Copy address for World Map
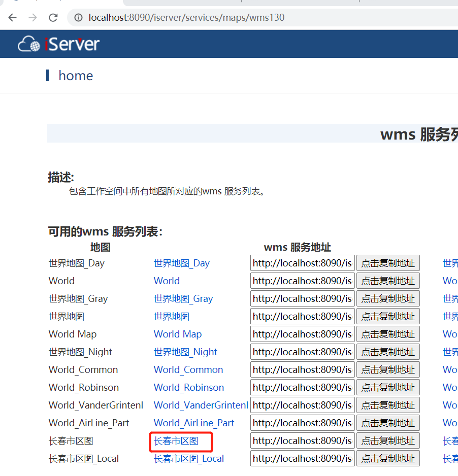Image resolution: width=458 pixels, height=476 pixels. (x=388, y=334)
